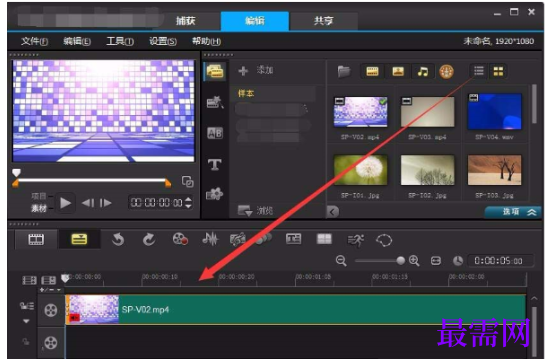Open the 编辑(E) menu
The height and width of the screenshot is (364, 549).
[77, 42]
